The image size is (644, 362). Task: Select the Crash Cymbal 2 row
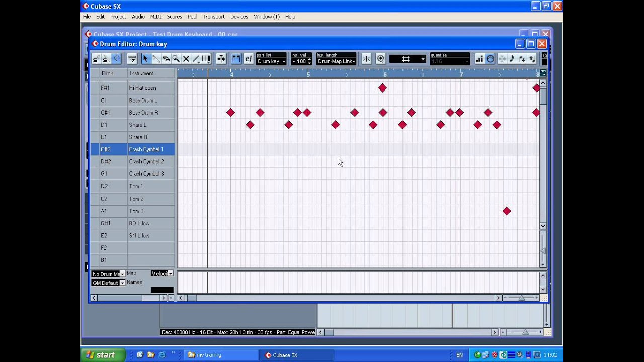133,161
